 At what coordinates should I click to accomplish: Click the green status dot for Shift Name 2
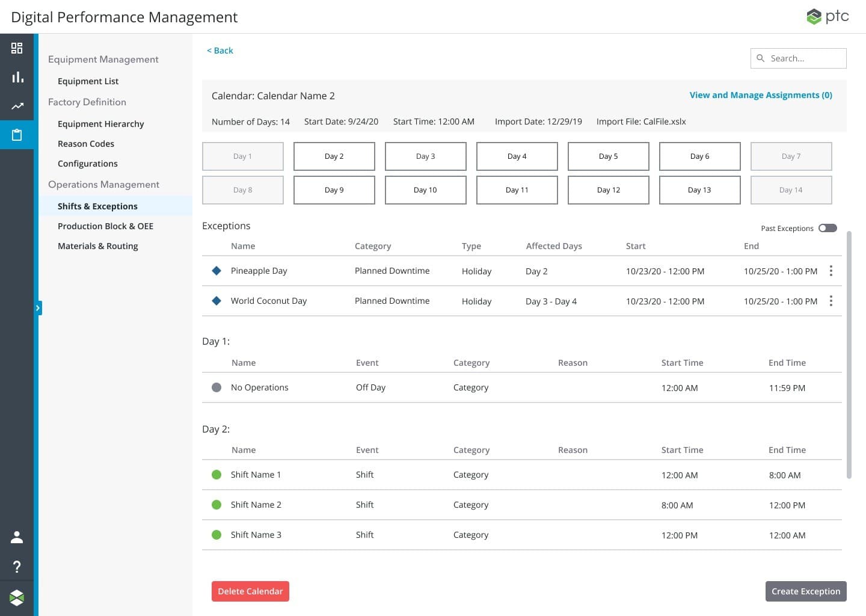tap(216, 505)
